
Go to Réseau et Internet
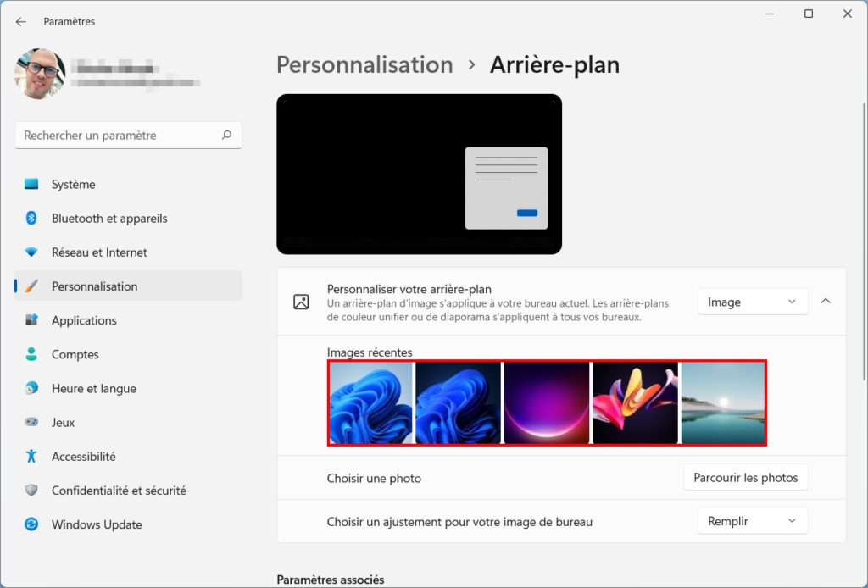click(129, 252)
